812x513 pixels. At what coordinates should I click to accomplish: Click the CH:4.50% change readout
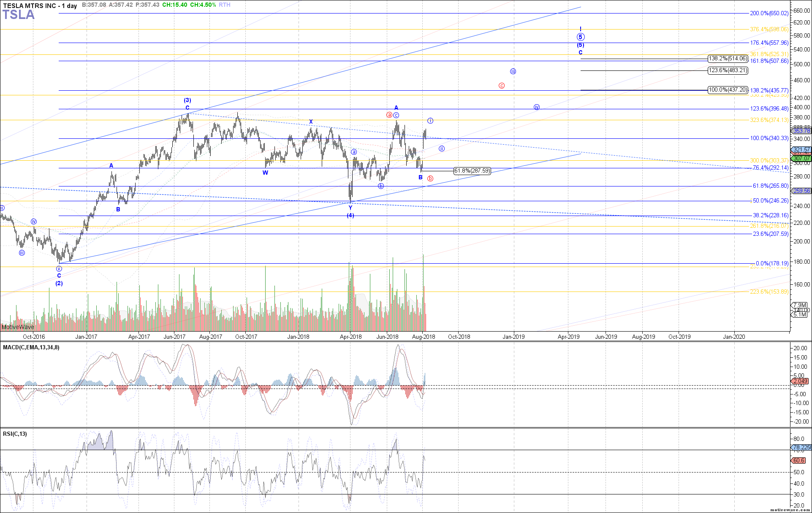tap(203, 5)
